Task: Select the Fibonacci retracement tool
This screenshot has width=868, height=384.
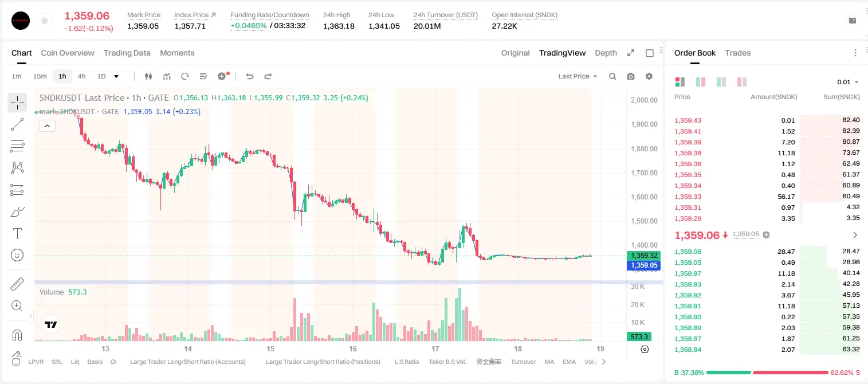Action: pos(17,146)
